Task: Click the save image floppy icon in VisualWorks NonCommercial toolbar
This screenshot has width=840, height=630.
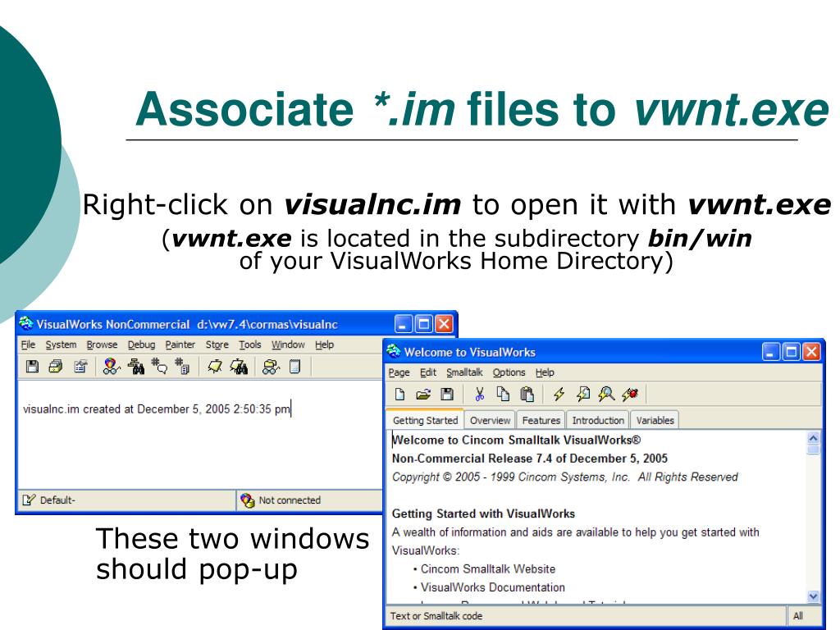Action: pos(32,367)
